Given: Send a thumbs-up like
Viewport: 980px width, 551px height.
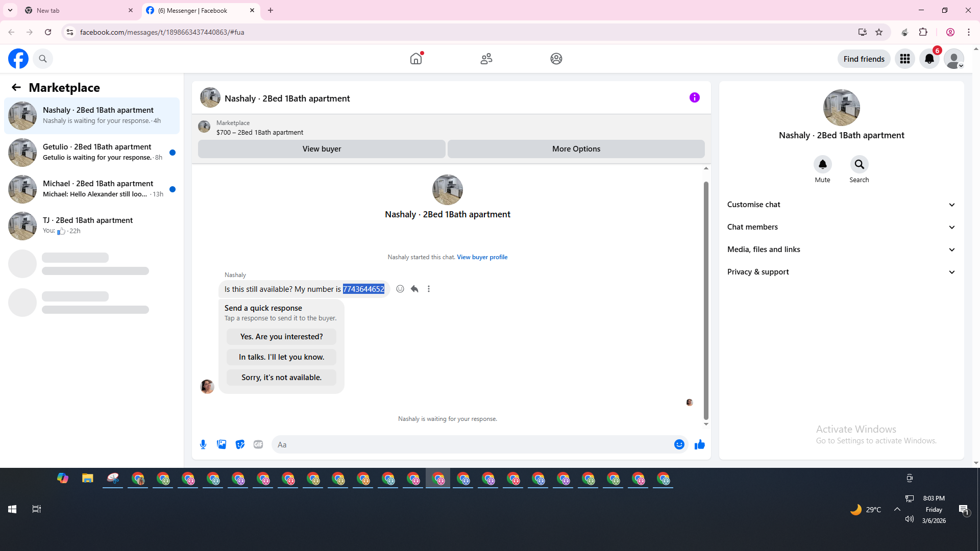Looking at the screenshot, I should click(x=699, y=444).
